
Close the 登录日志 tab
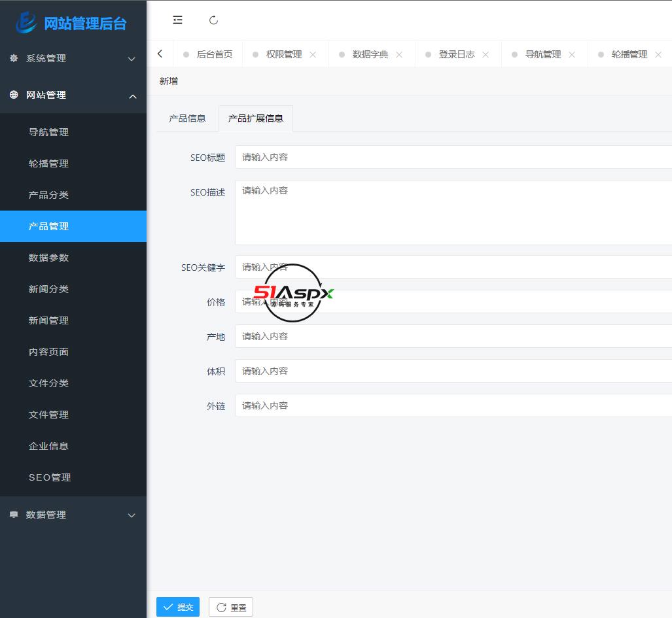[486, 54]
